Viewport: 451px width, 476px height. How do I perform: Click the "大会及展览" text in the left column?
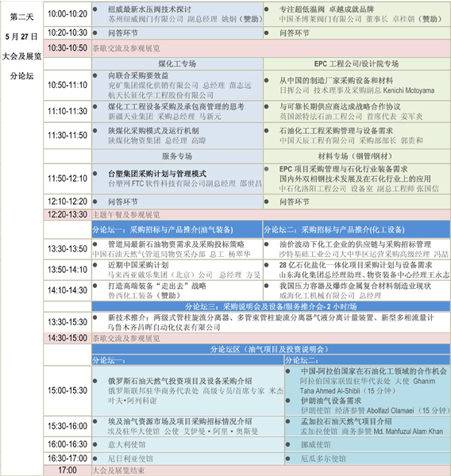tap(21, 56)
